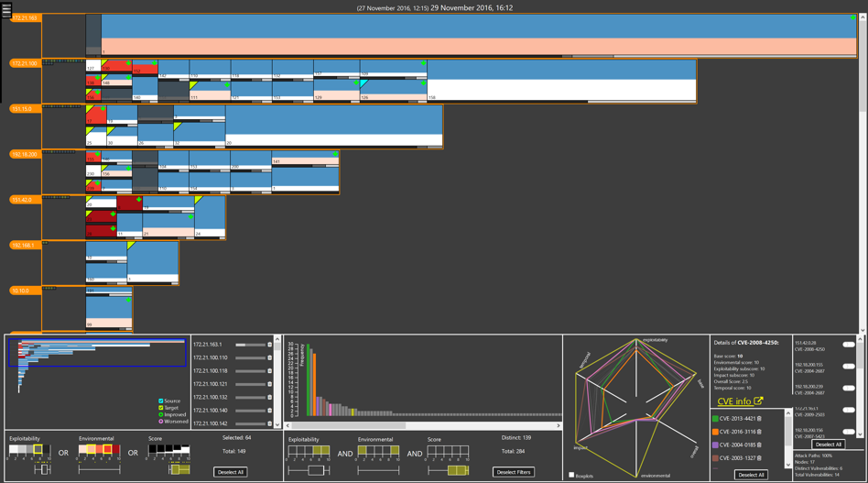
Task: Click attack paths list scroll-down arrow
Action: 860,434
